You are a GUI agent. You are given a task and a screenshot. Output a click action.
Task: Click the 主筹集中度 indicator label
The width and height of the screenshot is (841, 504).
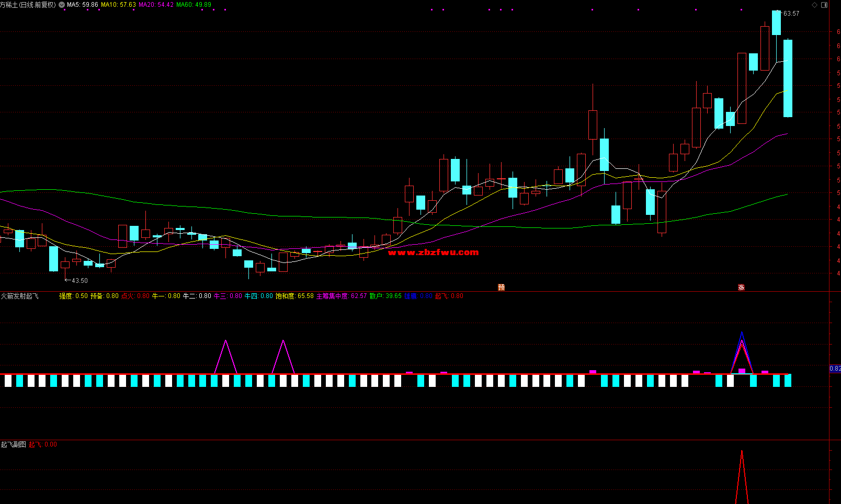[x=332, y=296]
